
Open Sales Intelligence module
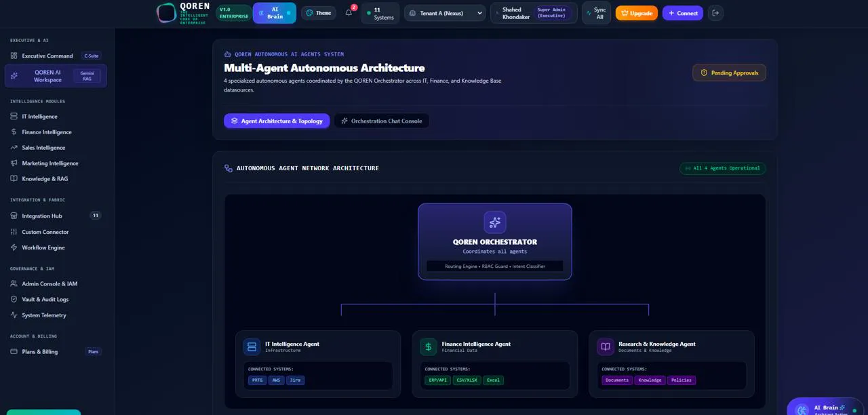[56, 148]
